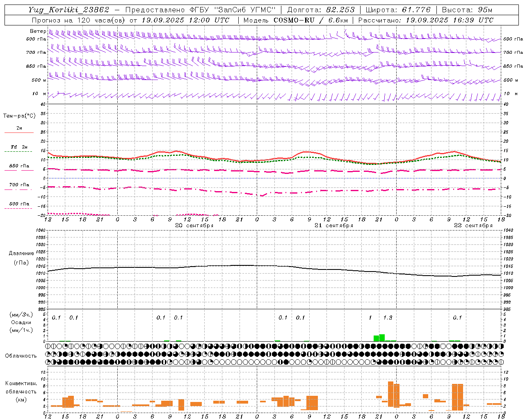This screenshot has height=420, width=525.
Task: Click the "Рассчитано: 19.09.2025 16:39 UTC" timestamp
Action: click(x=426, y=20)
